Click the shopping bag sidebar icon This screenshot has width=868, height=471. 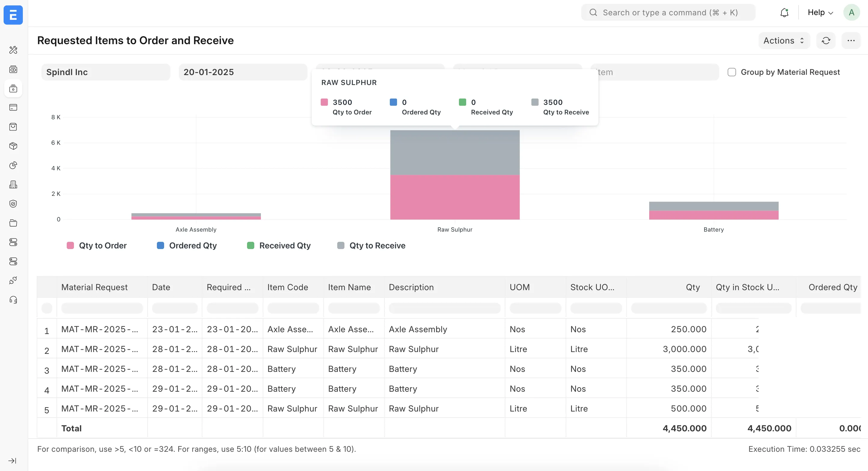13,127
